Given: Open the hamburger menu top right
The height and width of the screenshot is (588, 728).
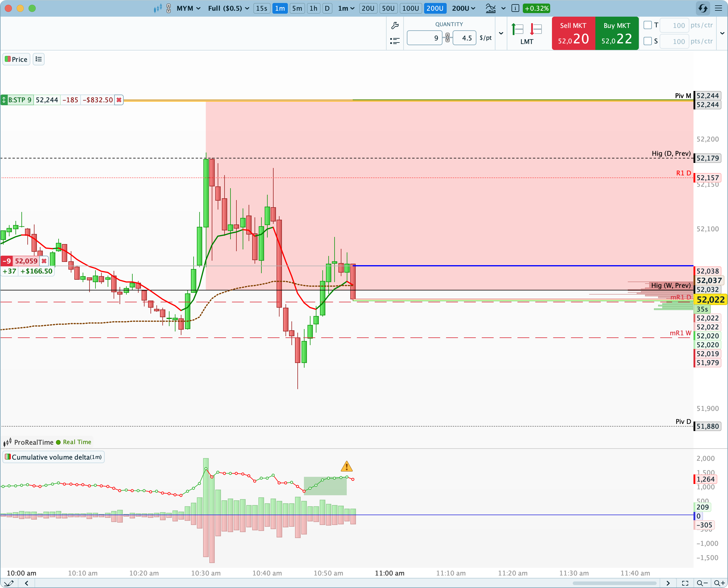Looking at the screenshot, I should click(x=718, y=8).
